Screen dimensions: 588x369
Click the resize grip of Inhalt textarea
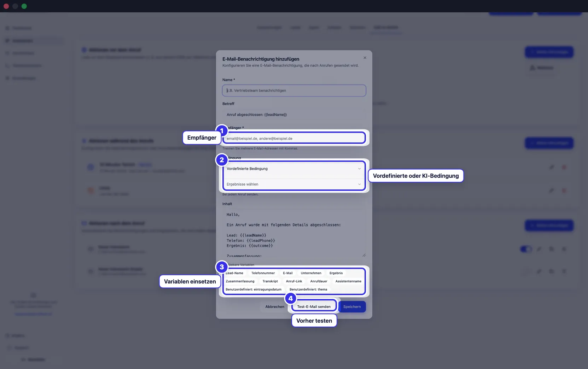(x=364, y=255)
